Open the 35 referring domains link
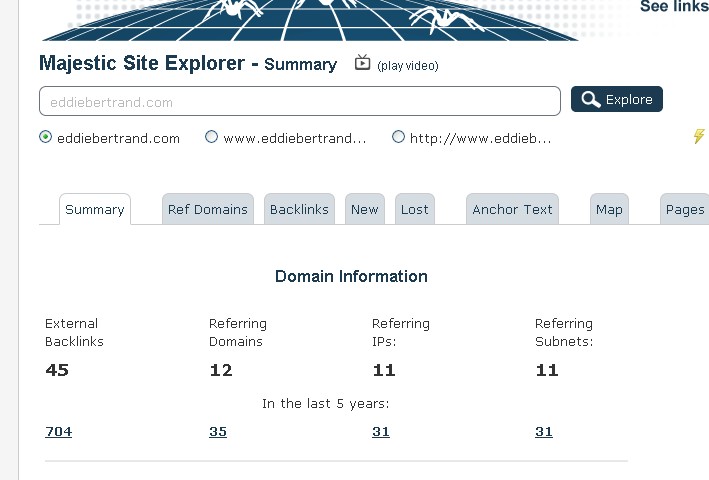The image size is (709, 480). point(218,432)
